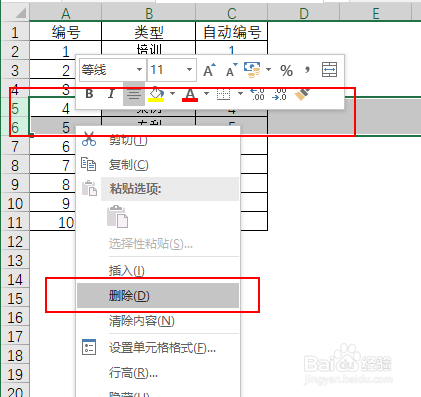Click the scissors Cut icon

pos(89,139)
